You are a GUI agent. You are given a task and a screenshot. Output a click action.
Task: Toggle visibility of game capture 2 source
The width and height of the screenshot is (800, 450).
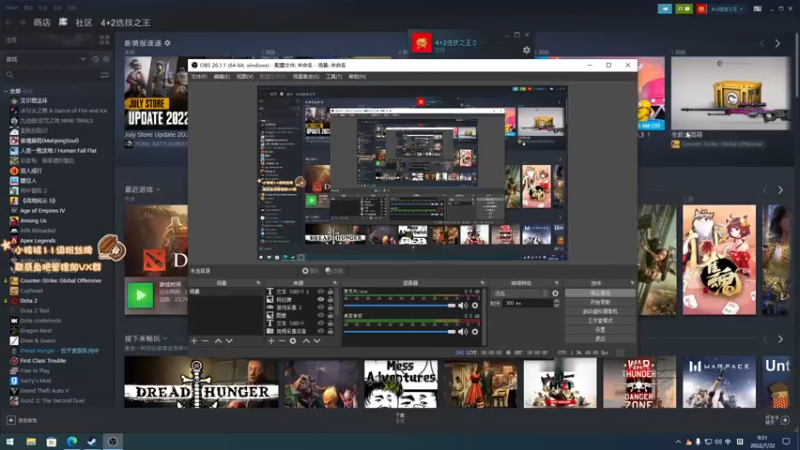(320, 308)
